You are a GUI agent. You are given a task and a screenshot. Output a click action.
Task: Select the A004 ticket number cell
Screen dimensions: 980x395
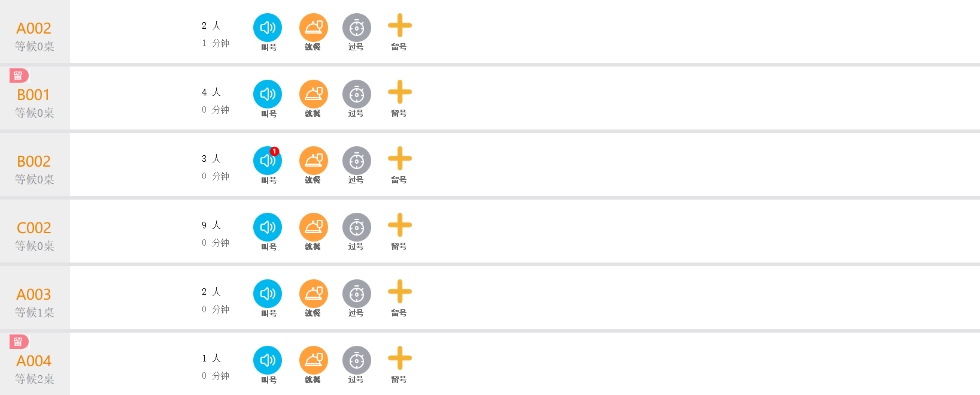(34, 361)
